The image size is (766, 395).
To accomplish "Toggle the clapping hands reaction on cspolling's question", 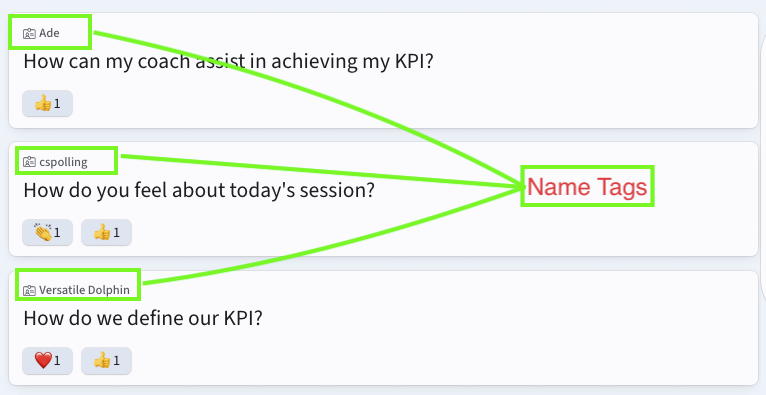I will pos(47,232).
